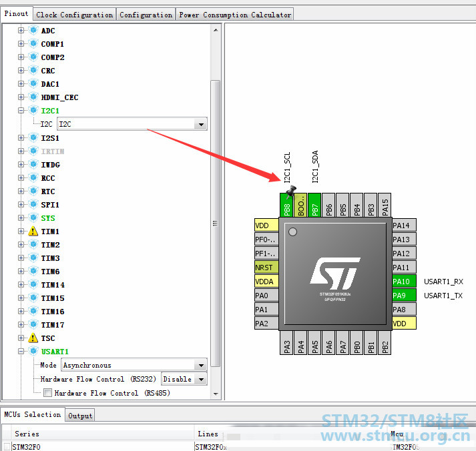Click the SYS peripheral cube icon
The width and height of the screenshot is (476, 451).
33,217
